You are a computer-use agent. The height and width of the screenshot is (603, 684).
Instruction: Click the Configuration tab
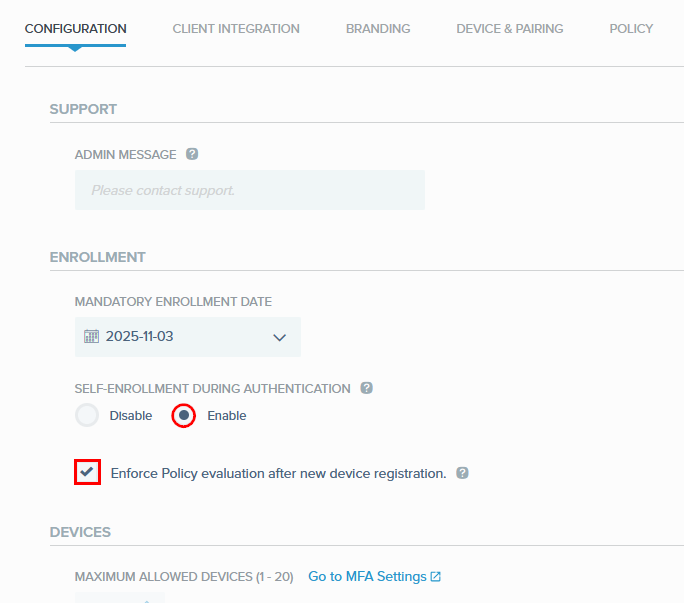click(75, 29)
